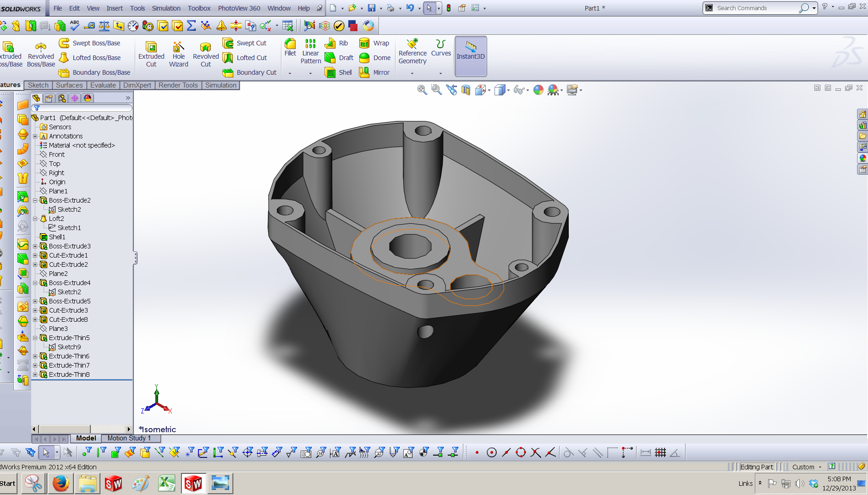Click the Windows Start button
Image resolution: width=868 pixels, height=495 pixels.
8,484
